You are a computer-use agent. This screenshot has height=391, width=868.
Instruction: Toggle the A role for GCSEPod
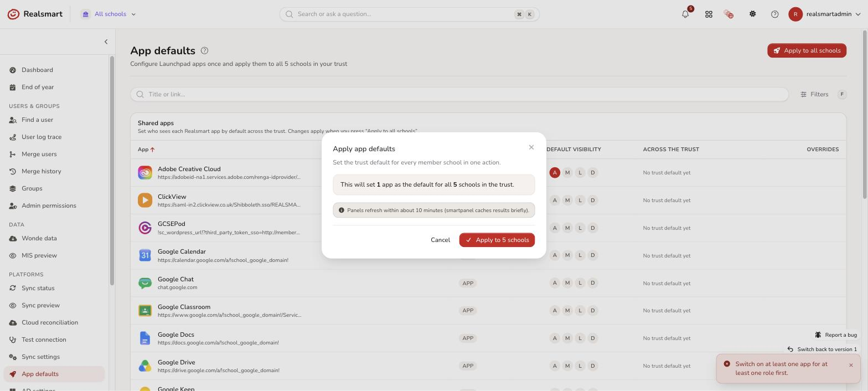point(555,228)
